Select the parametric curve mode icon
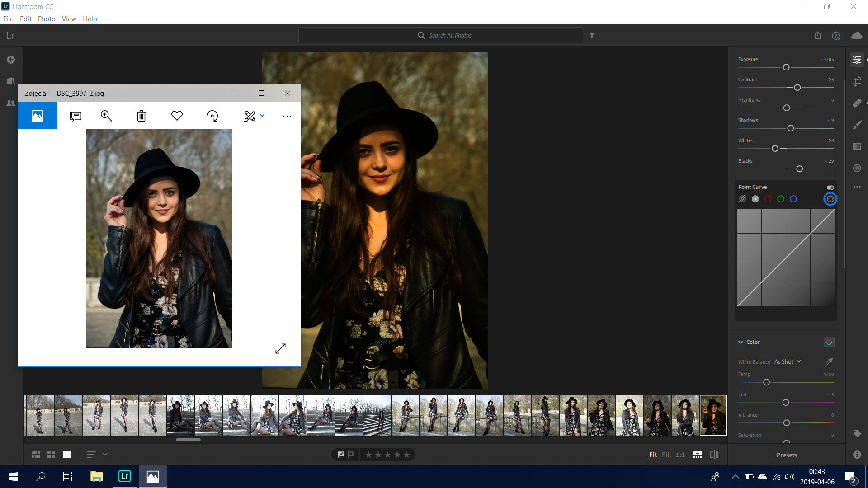The width and height of the screenshot is (868, 488). point(742,199)
